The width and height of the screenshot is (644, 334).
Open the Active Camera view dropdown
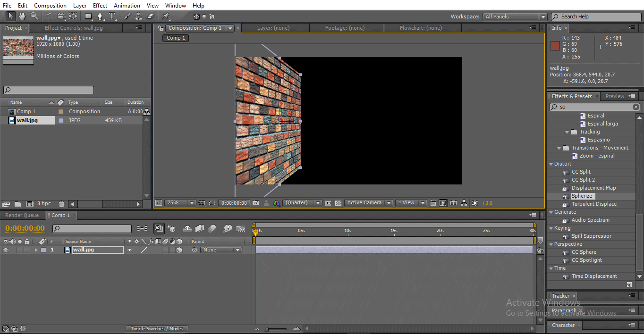(x=369, y=203)
